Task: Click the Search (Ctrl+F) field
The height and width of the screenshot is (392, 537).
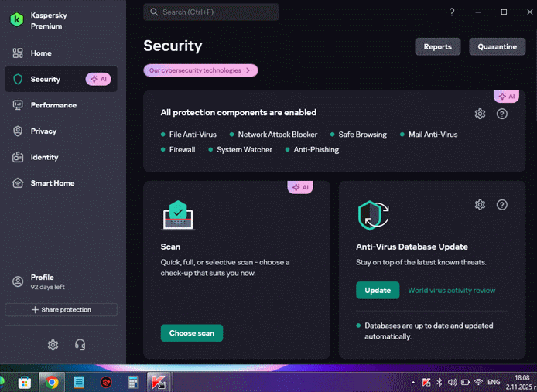Action: (211, 12)
